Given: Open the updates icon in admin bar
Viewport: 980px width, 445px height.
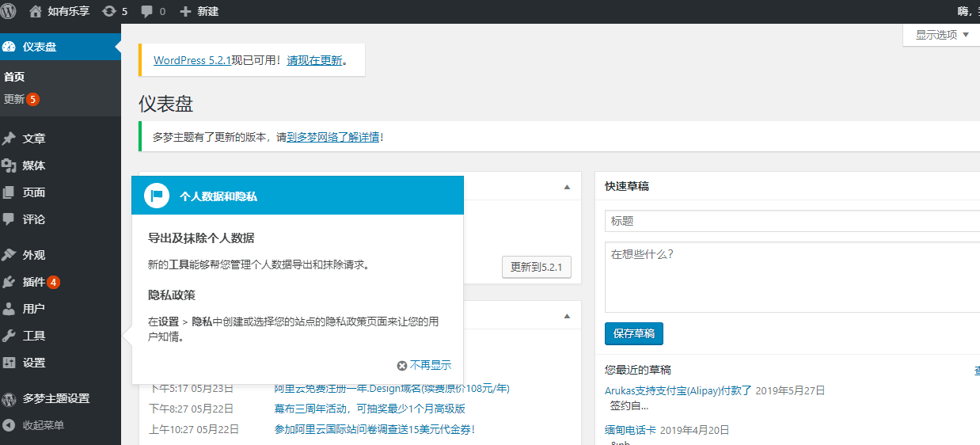Looking at the screenshot, I should 109,11.
